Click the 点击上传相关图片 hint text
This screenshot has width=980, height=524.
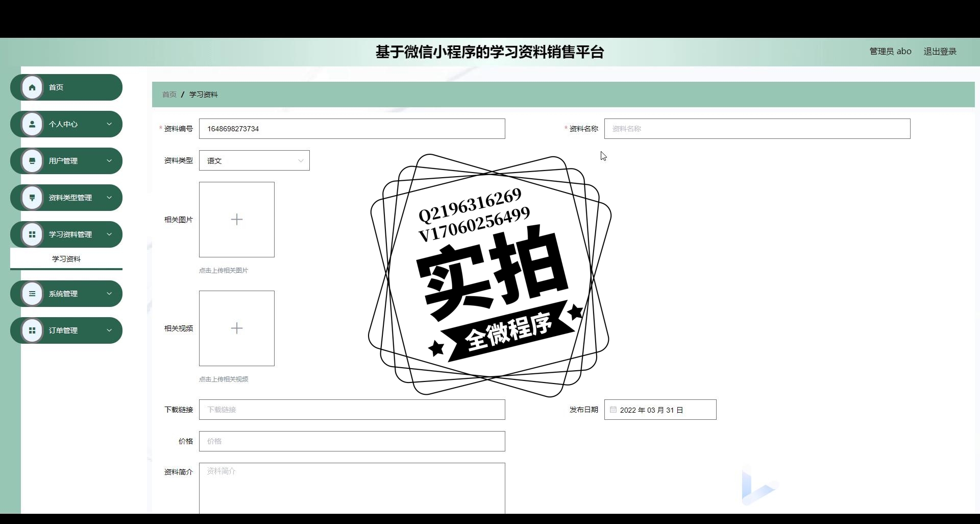(224, 271)
